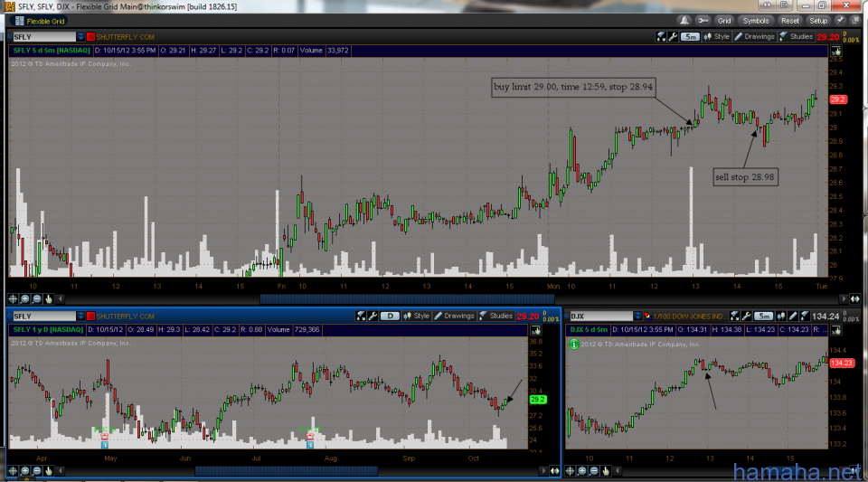
Task: Click the crosshair icon below top chart
Action: pyautogui.click(x=14, y=298)
